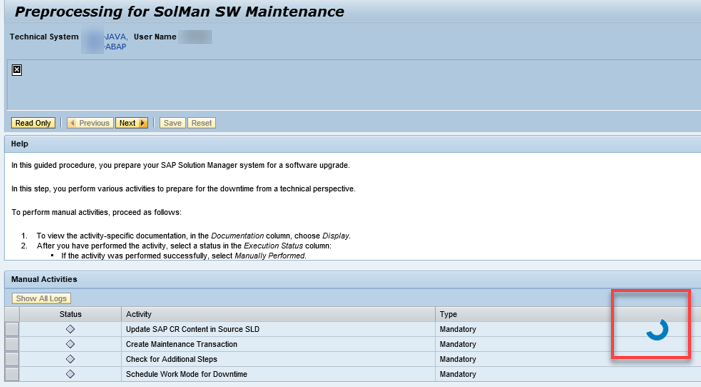This screenshot has width=701, height=387.
Task: Click row selector for Create Maintenance Transaction
Action: (x=12, y=344)
